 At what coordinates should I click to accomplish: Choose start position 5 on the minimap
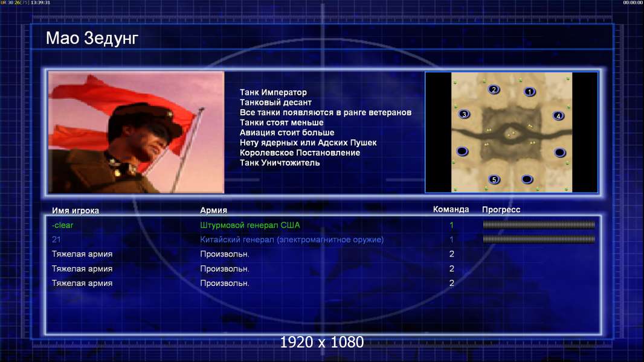coord(494,179)
